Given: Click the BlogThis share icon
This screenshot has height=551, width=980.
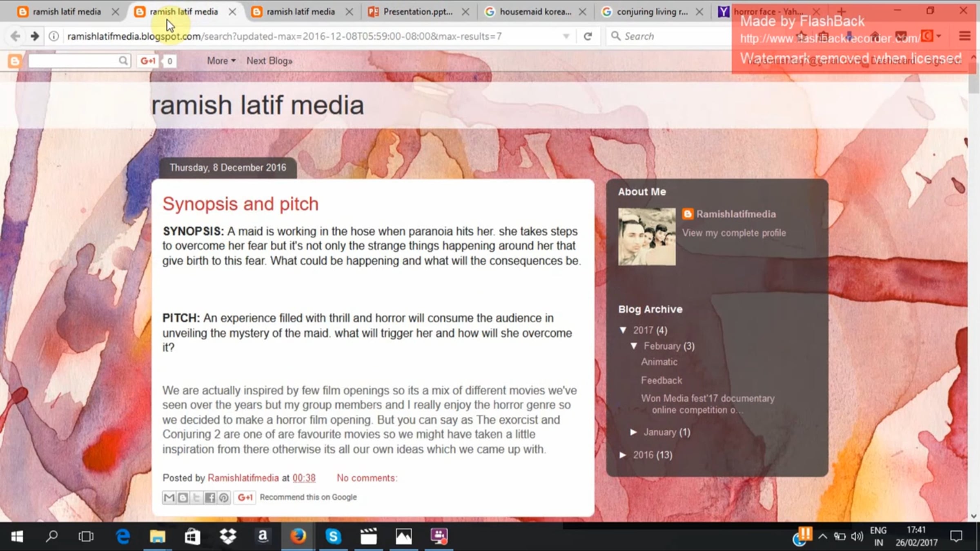Looking at the screenshot, I should pyautogui.click(x=183, y=498).
